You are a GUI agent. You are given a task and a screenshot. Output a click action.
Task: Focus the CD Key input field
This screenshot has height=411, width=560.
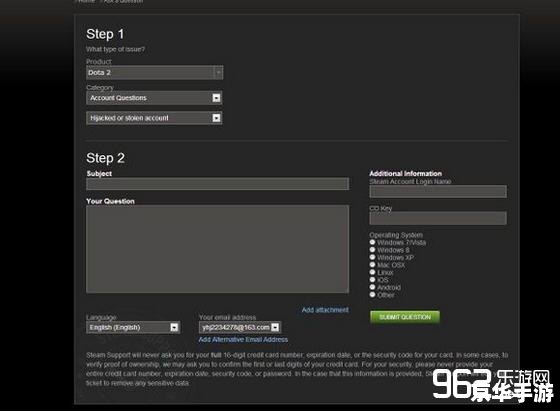[438, 218]
